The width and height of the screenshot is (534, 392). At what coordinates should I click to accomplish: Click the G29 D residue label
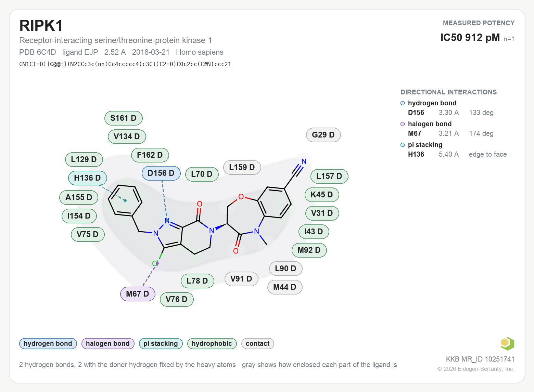323,135
